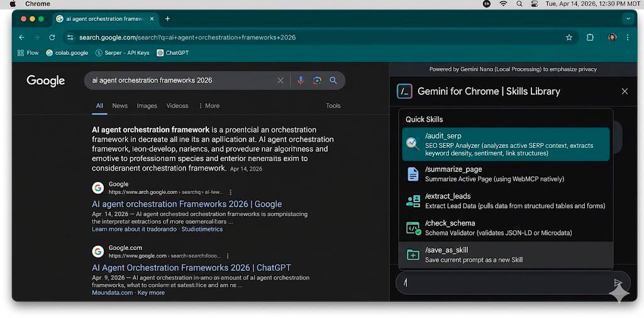The image size is (644, 318).
Task: Reload the page with refresh icon
Action: (x=52, y=37)
